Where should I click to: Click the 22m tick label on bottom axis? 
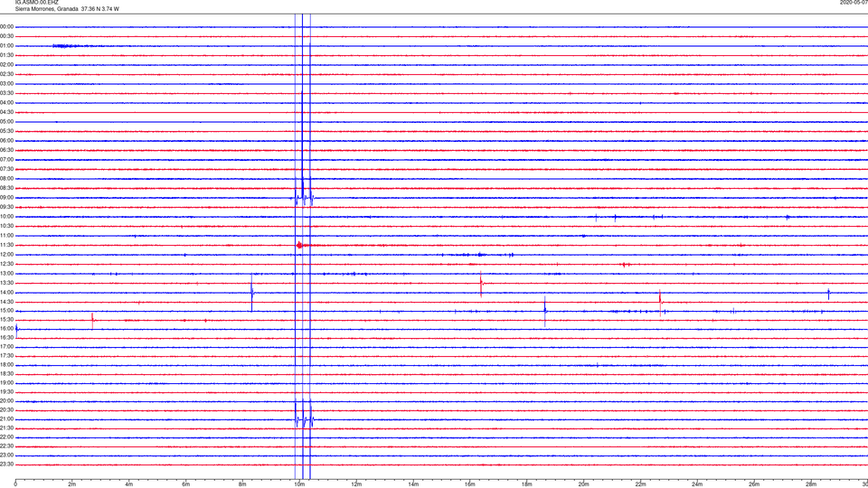(640, 484)
